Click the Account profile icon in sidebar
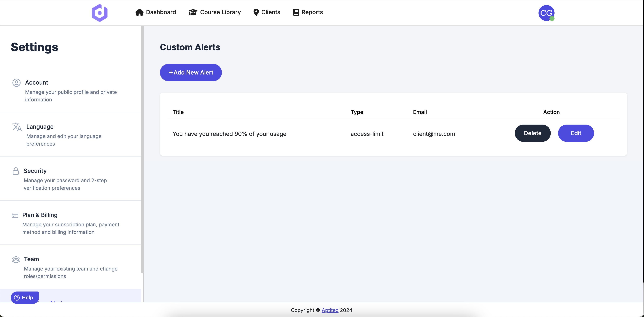The image size is (644, 317). click(16, 83)
